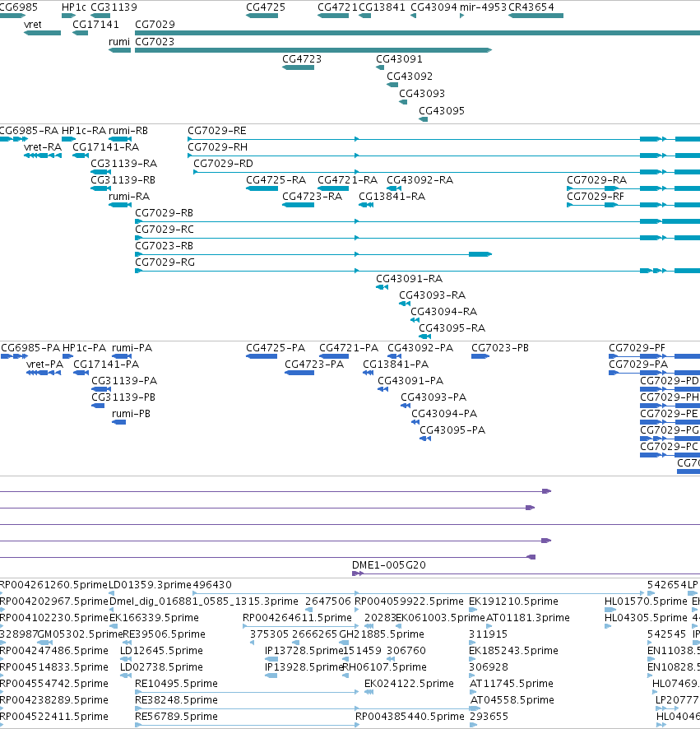
Task: Click the RE56789.5prime EST label
Action: (x=176, y=717)
